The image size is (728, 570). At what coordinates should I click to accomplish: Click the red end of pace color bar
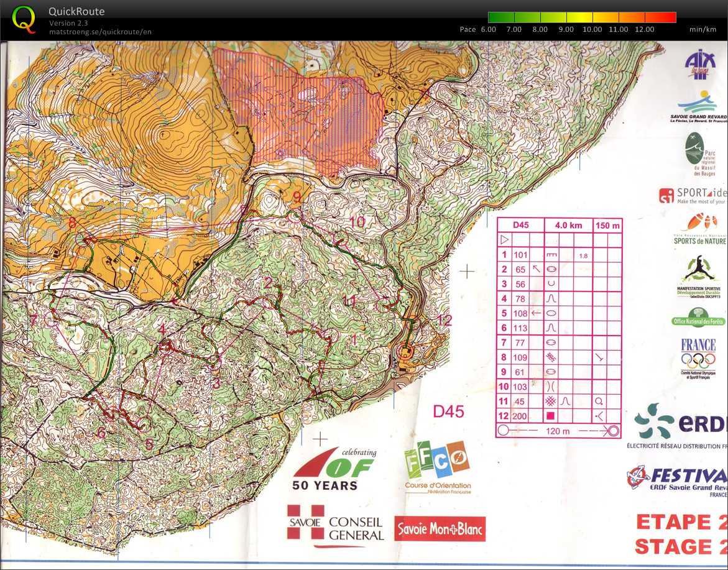668,17
